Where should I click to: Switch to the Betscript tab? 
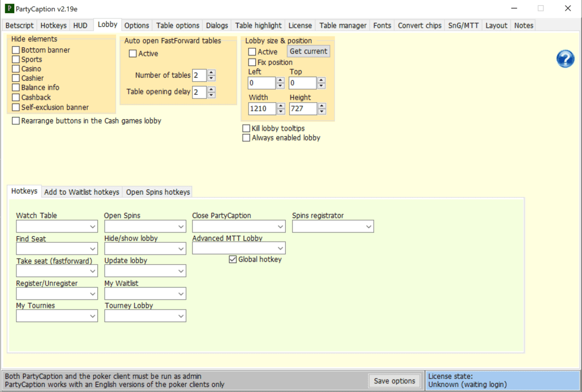tap(20, 25)
